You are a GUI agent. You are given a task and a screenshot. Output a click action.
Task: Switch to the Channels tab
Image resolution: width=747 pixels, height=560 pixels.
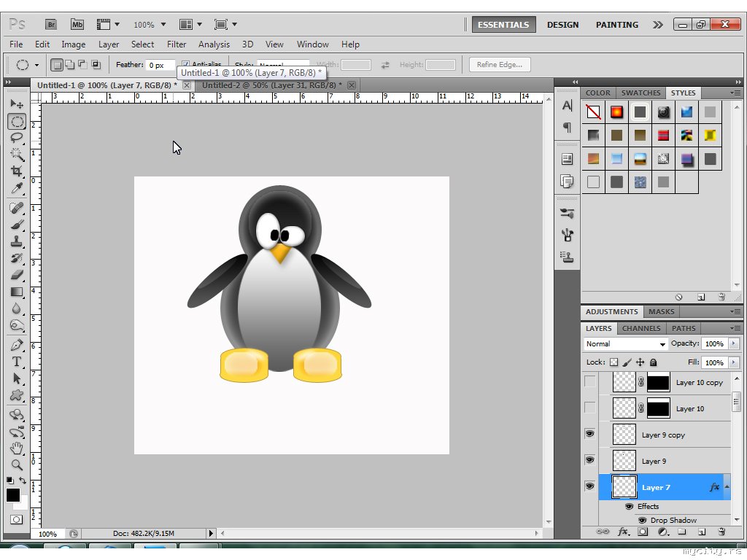(641, 328)
